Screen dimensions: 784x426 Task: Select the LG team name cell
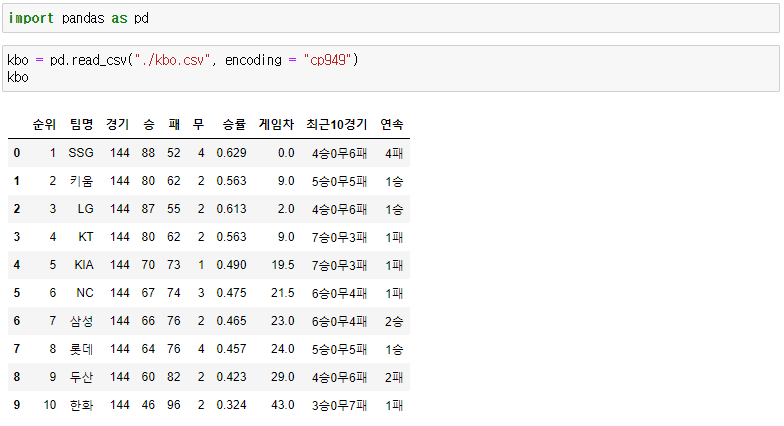click(86, 208)
